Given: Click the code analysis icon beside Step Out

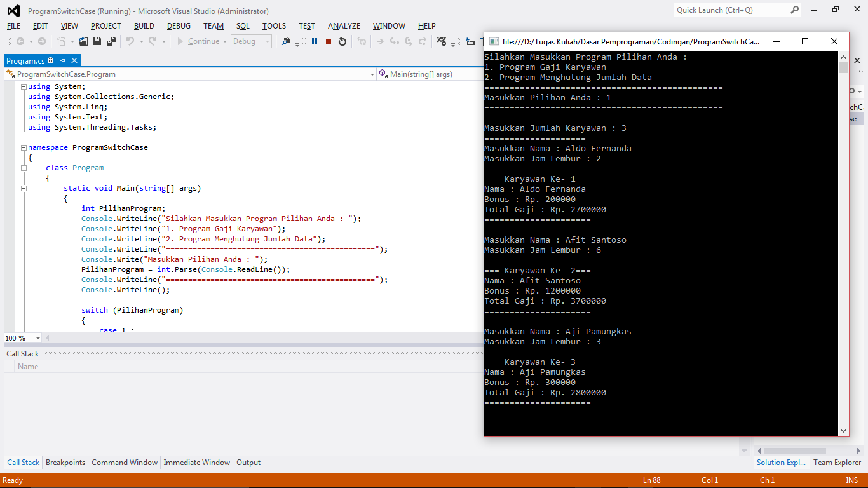Looking at the screenshot, I should tap(442, 41).
